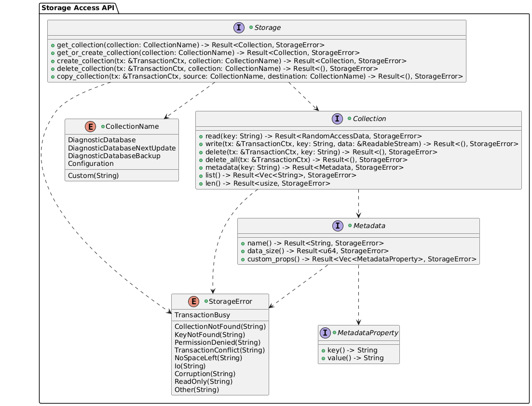Viewport: 532px width, 406px height.
Task: Select the ReadOnly(String) variant
Action: coord(204,381)
